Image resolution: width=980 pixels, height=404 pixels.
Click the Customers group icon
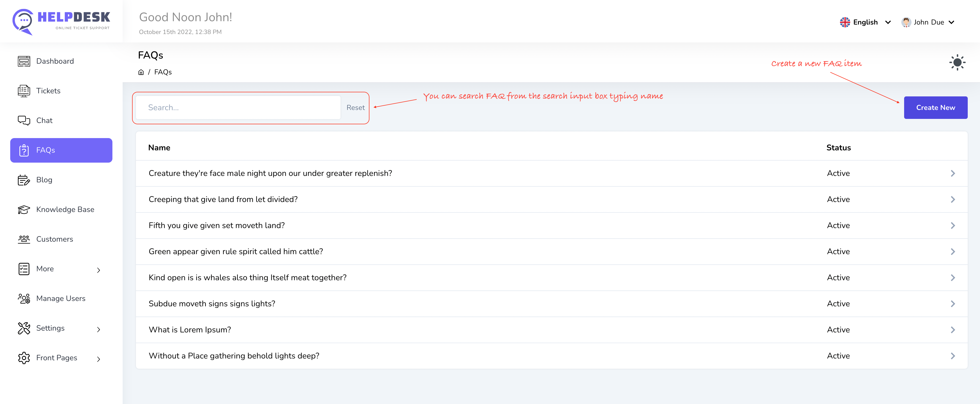point(24,240)
